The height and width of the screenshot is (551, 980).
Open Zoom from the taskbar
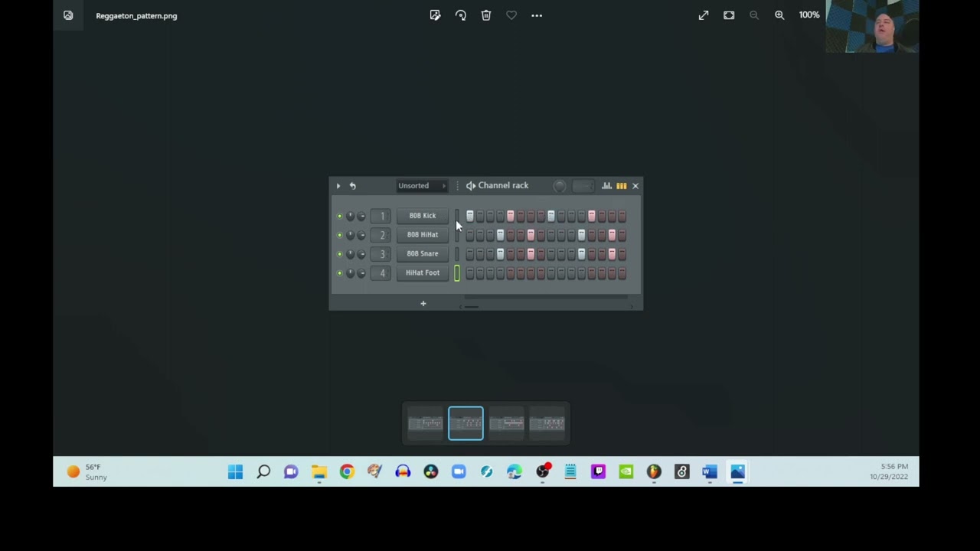459,472
